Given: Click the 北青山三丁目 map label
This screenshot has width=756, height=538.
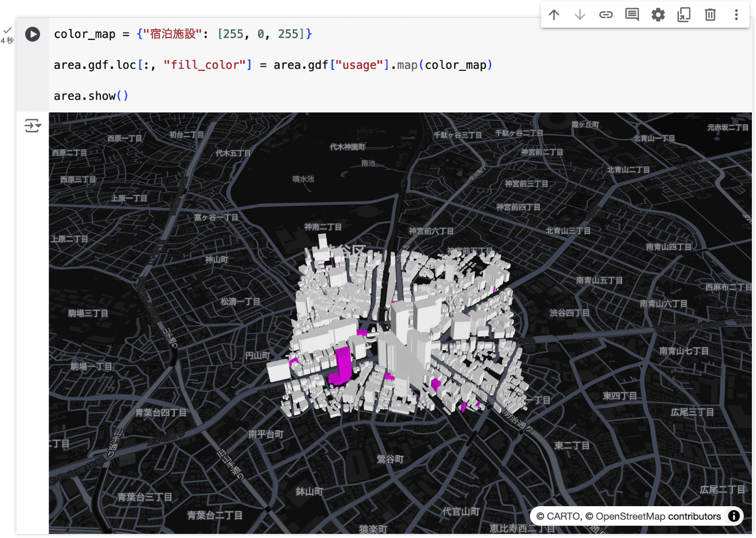Looking at the screenshot, I should tap(568, 231).
